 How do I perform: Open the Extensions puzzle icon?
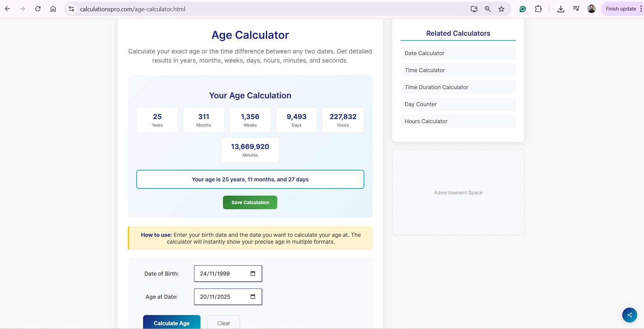coord(538,9)
